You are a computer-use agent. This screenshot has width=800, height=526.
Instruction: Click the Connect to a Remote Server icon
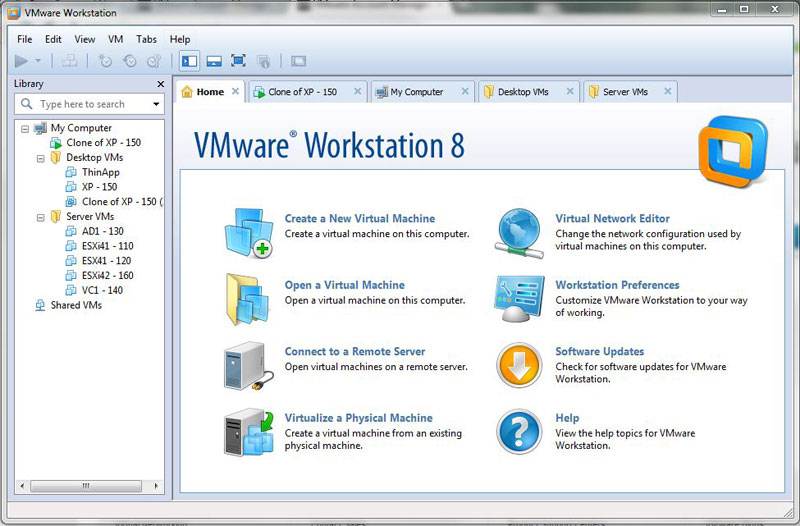click(x=248, y=366)
